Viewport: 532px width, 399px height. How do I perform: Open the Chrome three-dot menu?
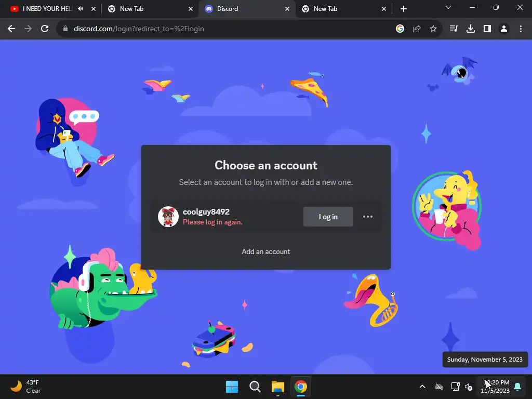pos(521,29)
